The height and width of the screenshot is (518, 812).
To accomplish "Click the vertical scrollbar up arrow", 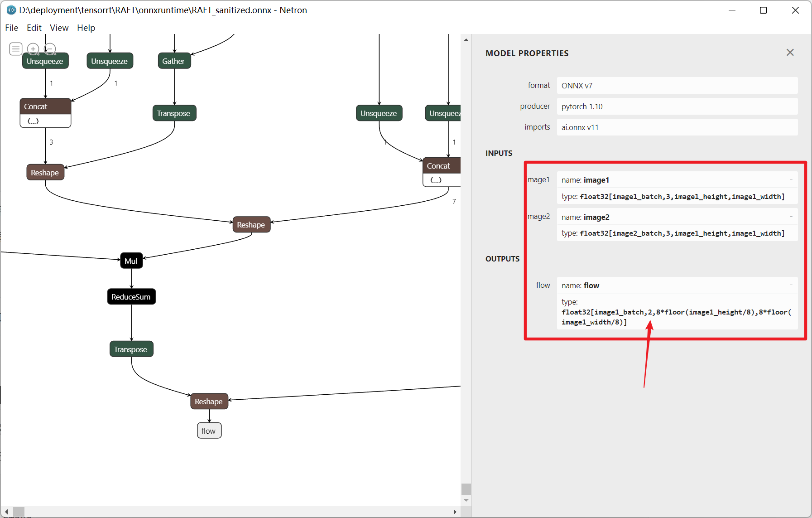I will [x=466, y=40].
